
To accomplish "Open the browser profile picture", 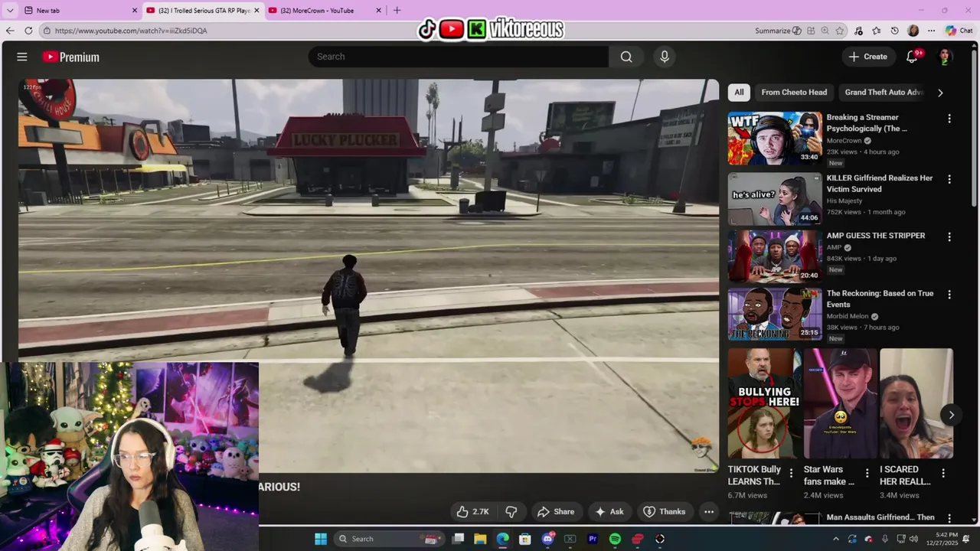I will 913,31.
